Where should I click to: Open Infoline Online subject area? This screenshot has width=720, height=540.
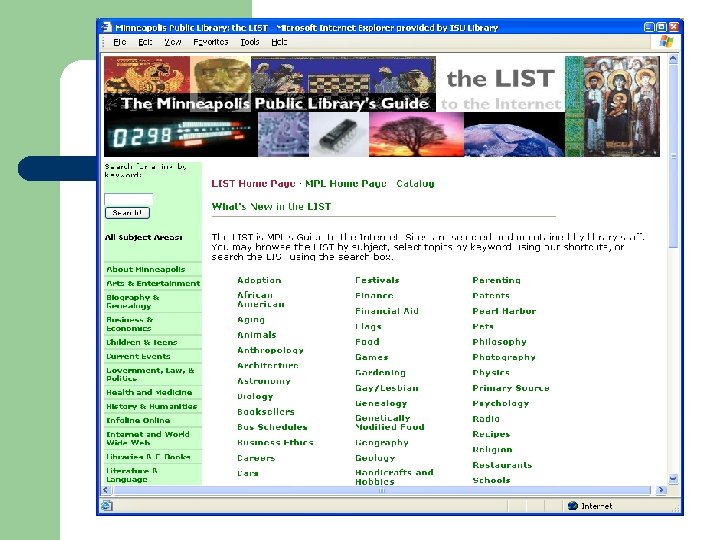(138, 420)
